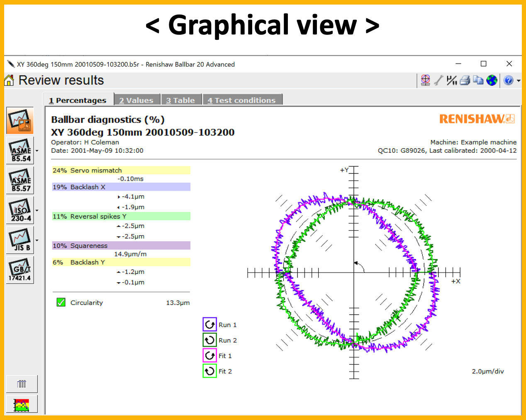Open the ISO 230-4 analysis view
The image size is (526, 420).
coord(20,210)
